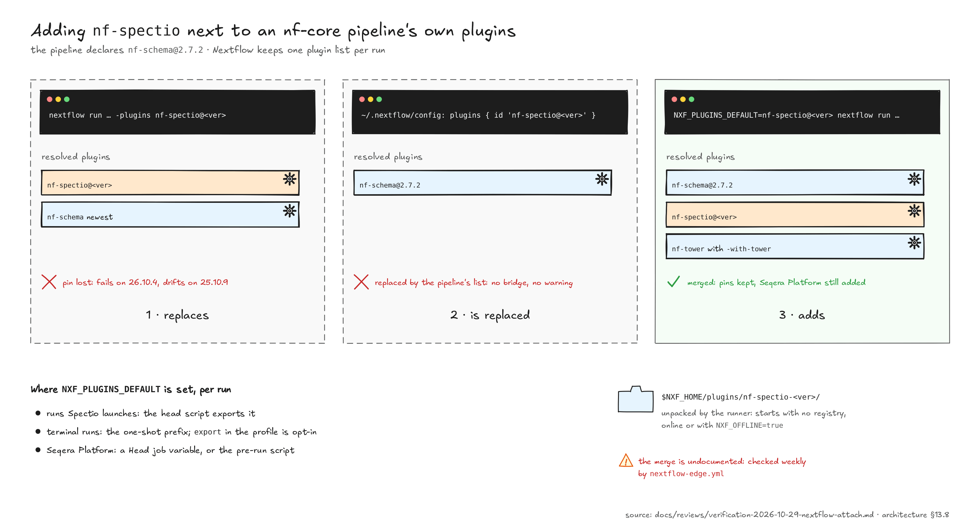The height and width of the screenshot is (527, 980).
Task: Select the orange nf-spectio@<ver> box in panel 3
Action: point(795,214)
